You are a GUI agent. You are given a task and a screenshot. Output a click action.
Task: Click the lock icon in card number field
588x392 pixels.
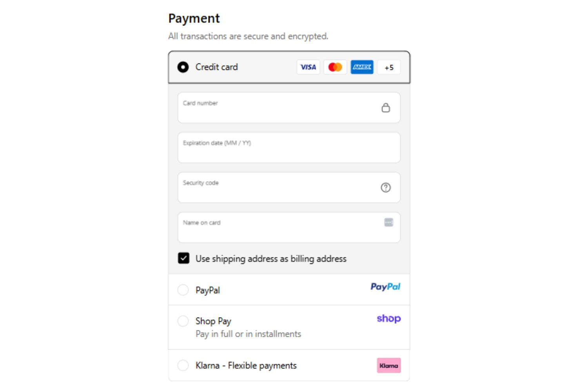point(386,108)
